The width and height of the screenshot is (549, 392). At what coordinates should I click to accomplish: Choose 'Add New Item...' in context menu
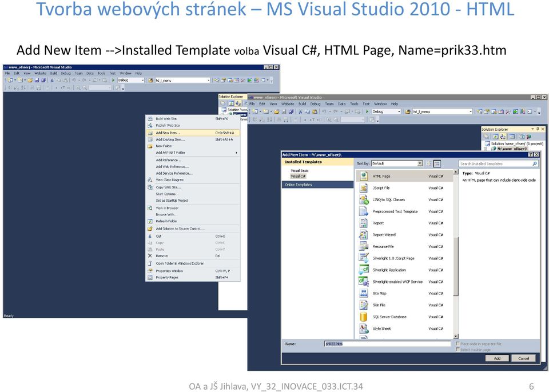193,133
